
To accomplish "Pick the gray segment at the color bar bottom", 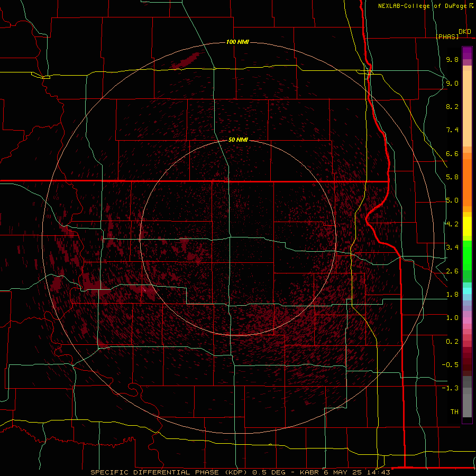I will 467,405.
